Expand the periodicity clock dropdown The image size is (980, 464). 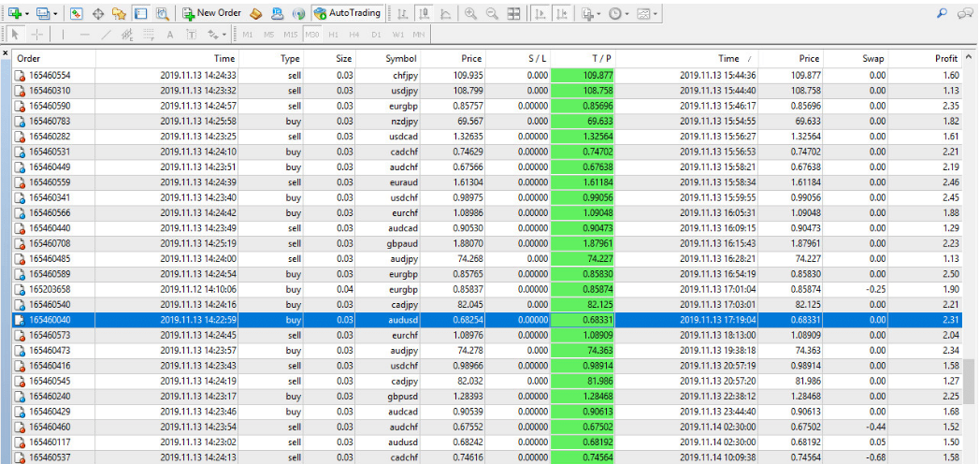click(627, 13)
